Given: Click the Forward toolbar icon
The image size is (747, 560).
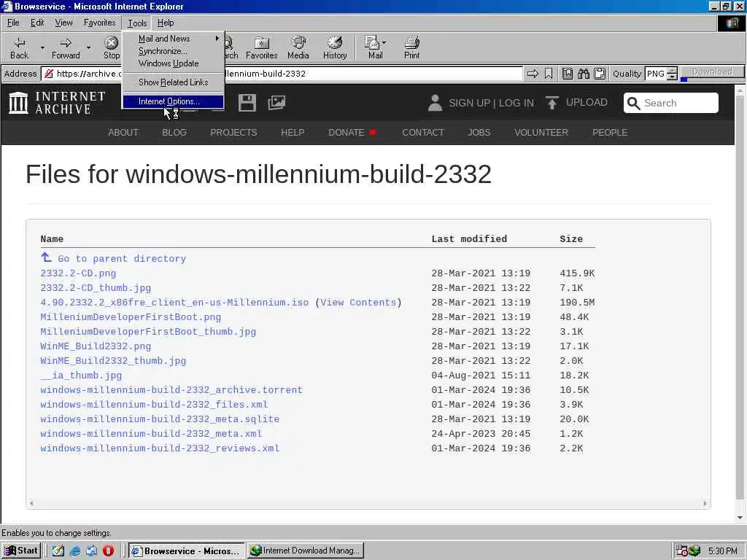Looking at the screenshot, I should (x=65, y=47).
